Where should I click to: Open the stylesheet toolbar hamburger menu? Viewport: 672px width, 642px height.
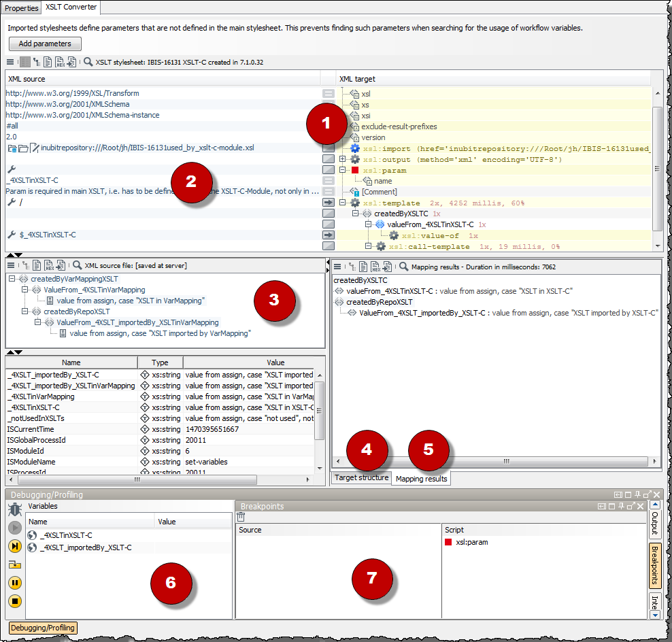coord(10,62)
